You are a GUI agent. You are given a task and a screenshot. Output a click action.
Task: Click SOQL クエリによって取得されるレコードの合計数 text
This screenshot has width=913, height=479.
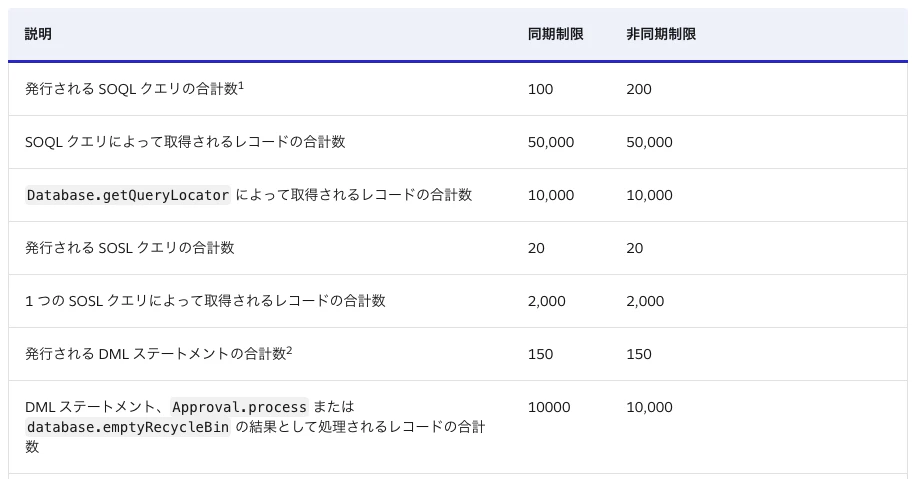point(185,142)
